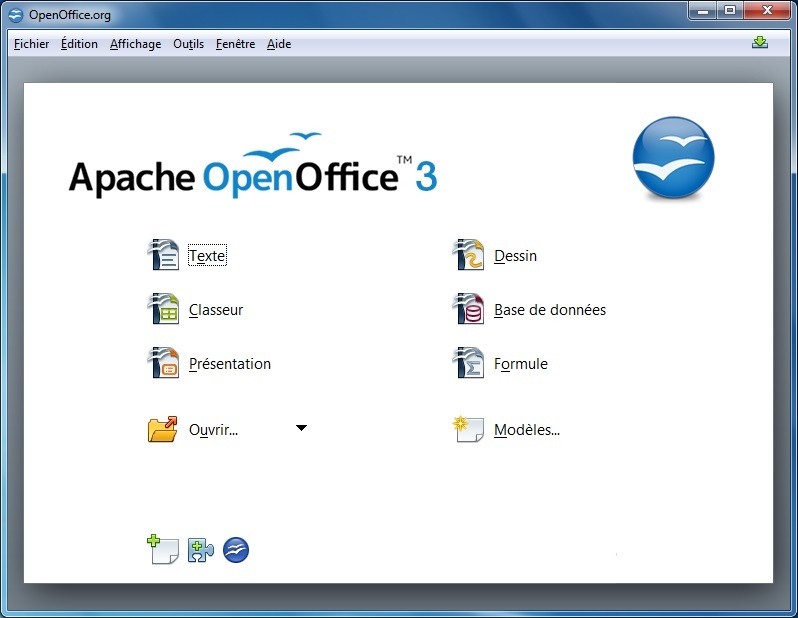Click the Dessin drawing icon
The width and height of the screenshot is (798, 618).
[469, 256]
